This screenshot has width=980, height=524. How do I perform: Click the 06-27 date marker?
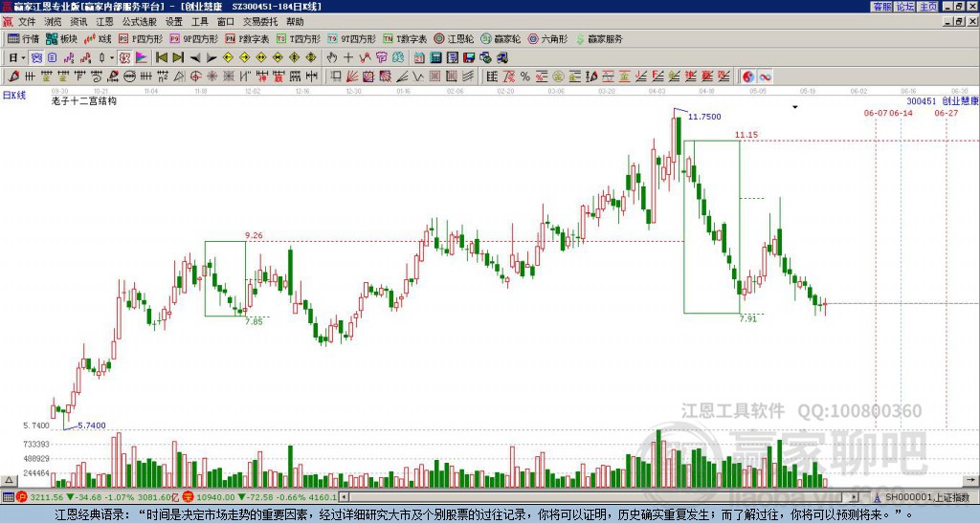pos(947,113)
